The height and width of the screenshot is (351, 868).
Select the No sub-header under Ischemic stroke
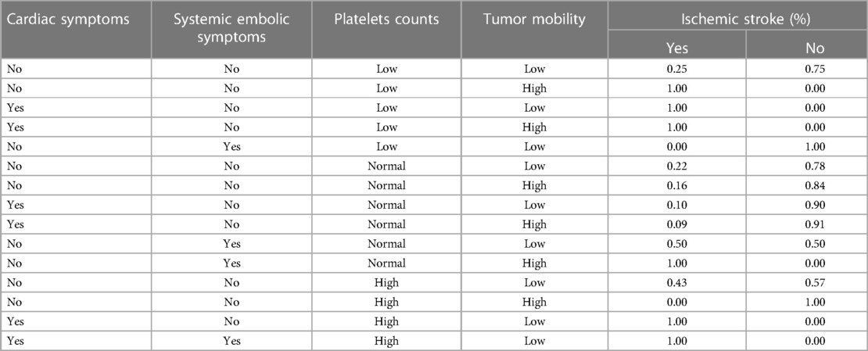pos(815,48)
